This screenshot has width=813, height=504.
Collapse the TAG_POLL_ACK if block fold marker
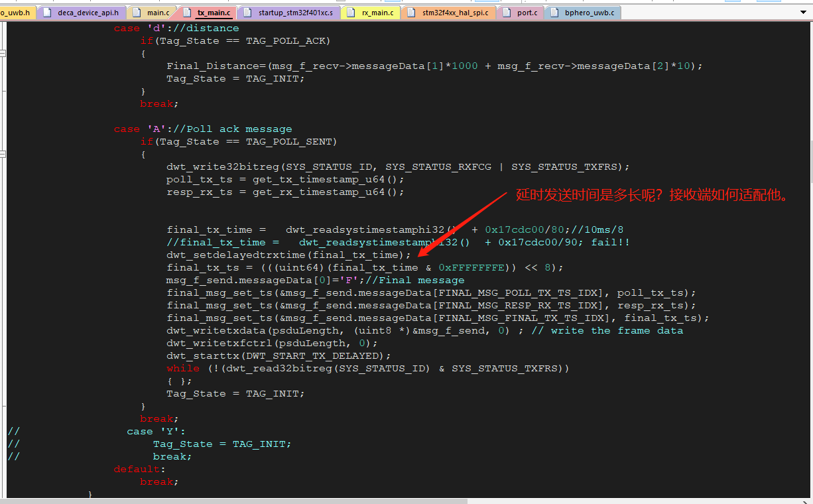click(x=3, y=54)
